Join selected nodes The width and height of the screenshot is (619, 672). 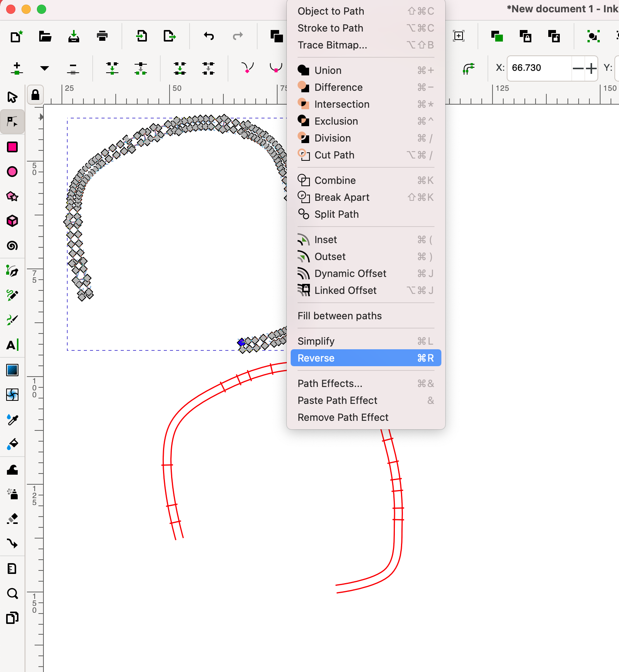click(x=112, y=68)
